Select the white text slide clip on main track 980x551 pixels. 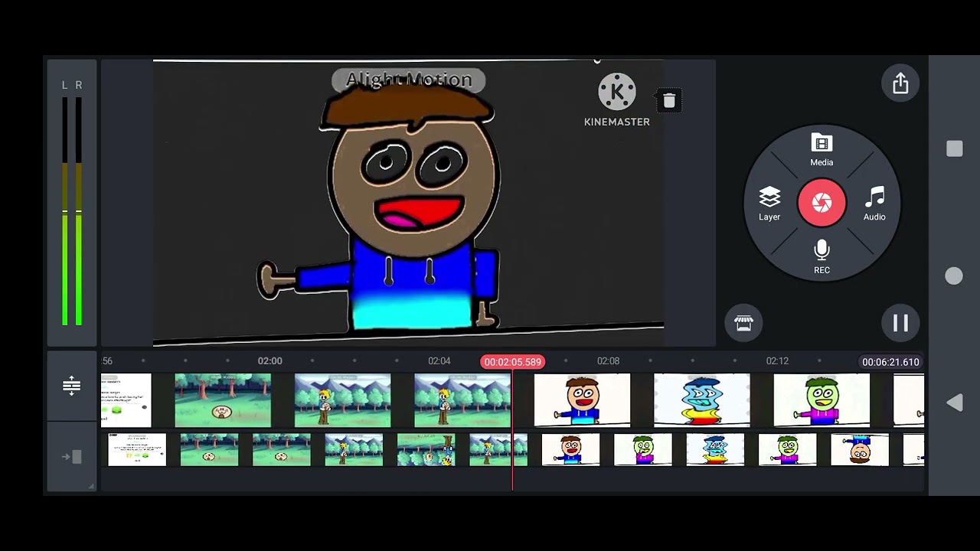click(x=126, y=400)
